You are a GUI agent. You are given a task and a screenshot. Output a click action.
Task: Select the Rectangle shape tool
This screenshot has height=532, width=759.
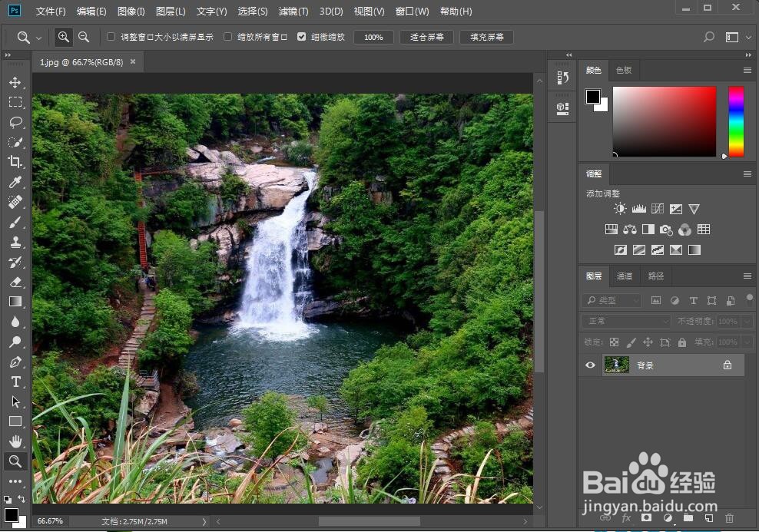15,421
